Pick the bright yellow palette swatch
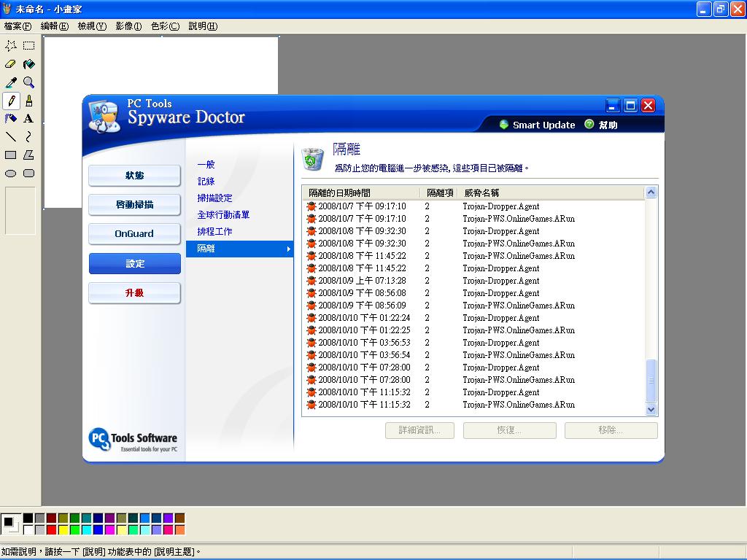This screenshot has height=560, width=747. 63,529
